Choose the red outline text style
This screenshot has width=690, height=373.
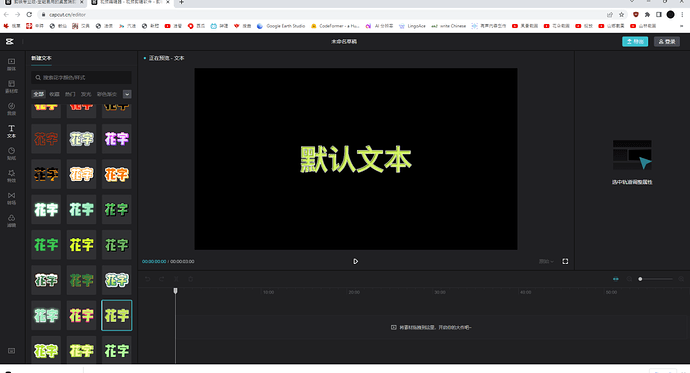46,139
